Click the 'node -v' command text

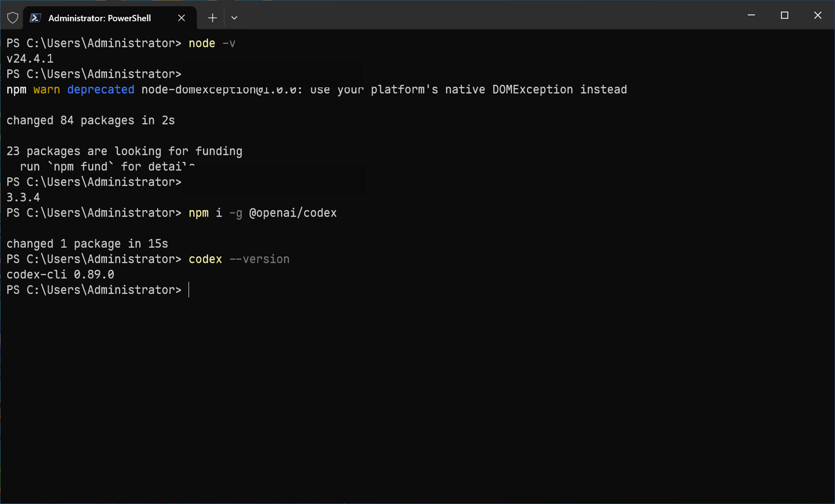point(211,44)
